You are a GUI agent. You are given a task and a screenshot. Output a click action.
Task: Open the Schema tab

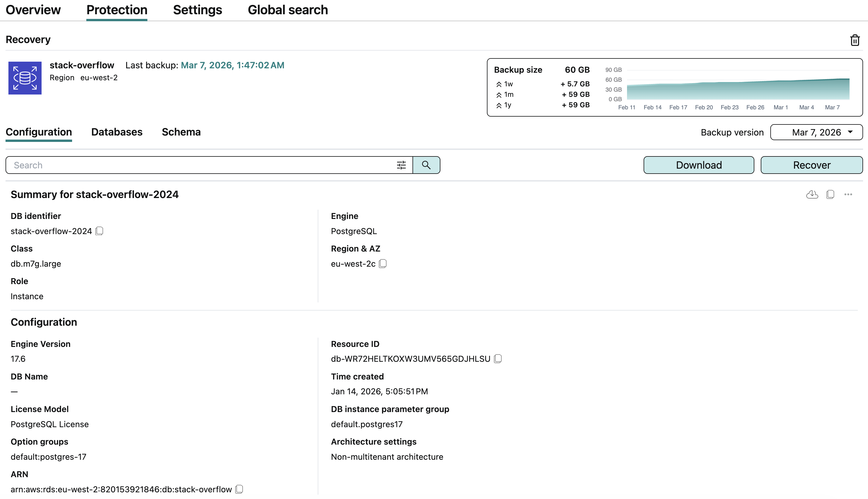181,132
